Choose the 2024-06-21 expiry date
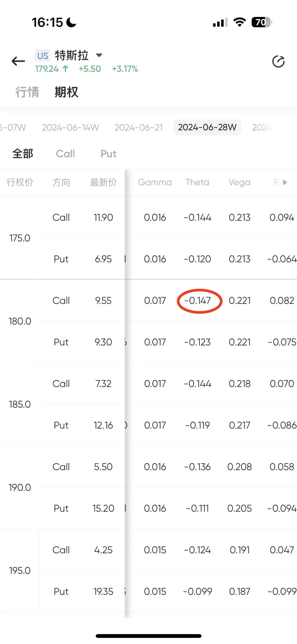 click(x=139, y=127)
